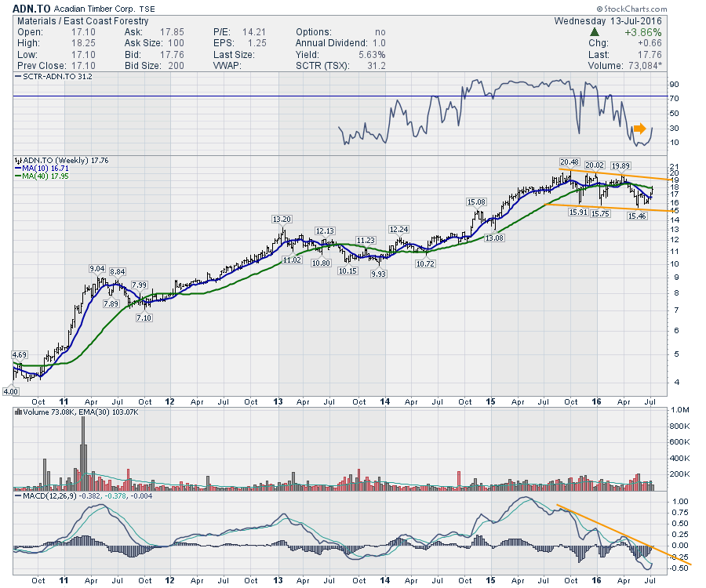This screenshot has height=588, width=706.
Task: Click the orange arrow on SCTR panel
Action: [639, 129]
